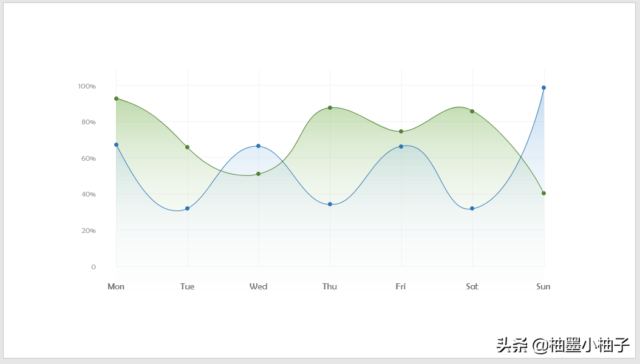640x364 pixels.
Task: Select the green marker above Tue
Action: pyautogui.click(x=187, y=147)
